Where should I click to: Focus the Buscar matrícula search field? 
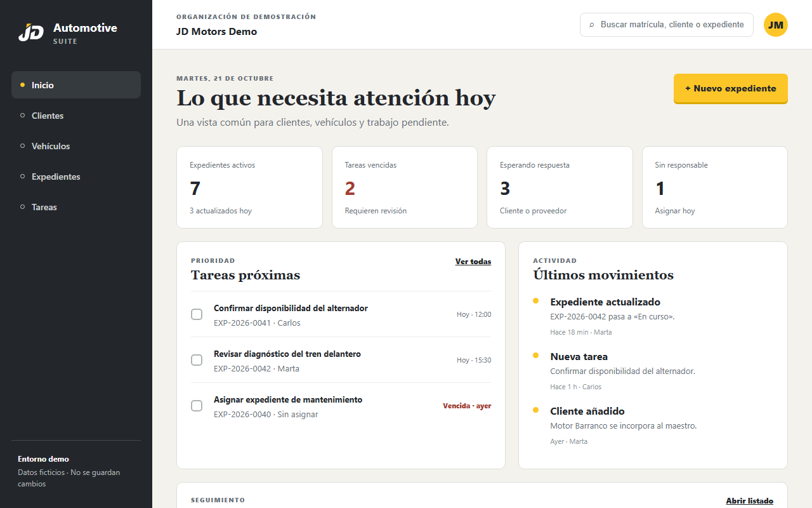[667, 25]
